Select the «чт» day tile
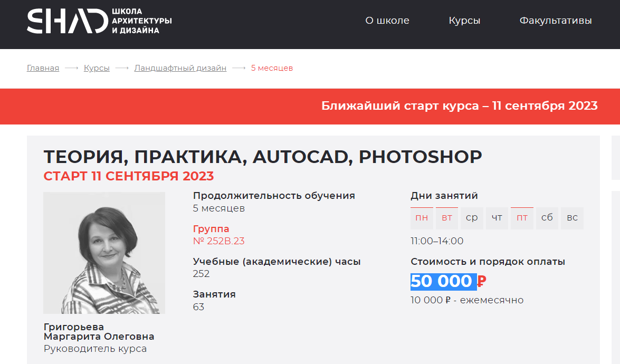 click(497, 218)
